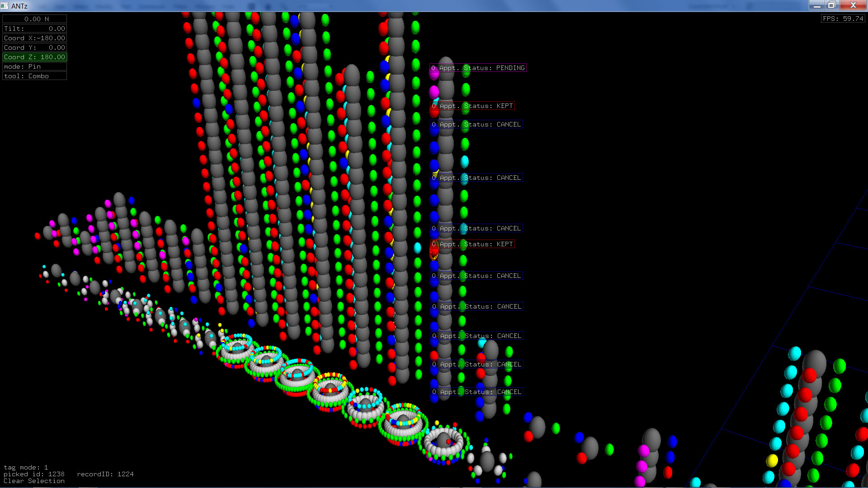Click the ANTz application icon in title bar
The image size is (868, 488).
[x=5, y=6]
